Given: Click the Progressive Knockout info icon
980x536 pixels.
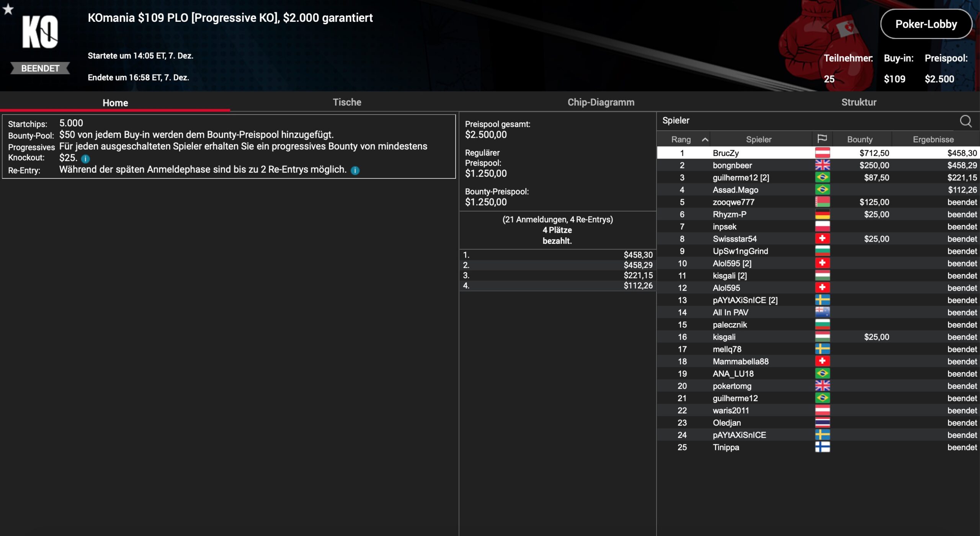Looking at the screenshot, I should [x=85, y=159].
